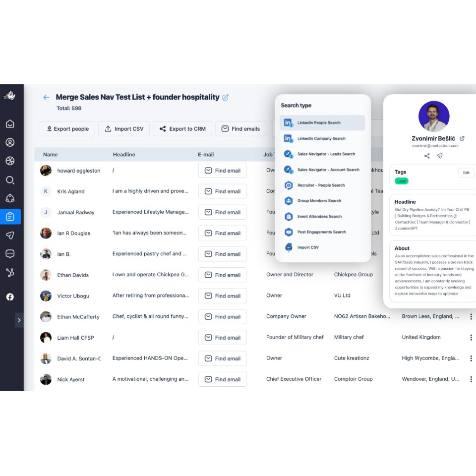Image resolution: width=476 pixels, height=476 pixels.
Task: Open the workflow branches sidebar icon
Action: click(x=10, y=273)
